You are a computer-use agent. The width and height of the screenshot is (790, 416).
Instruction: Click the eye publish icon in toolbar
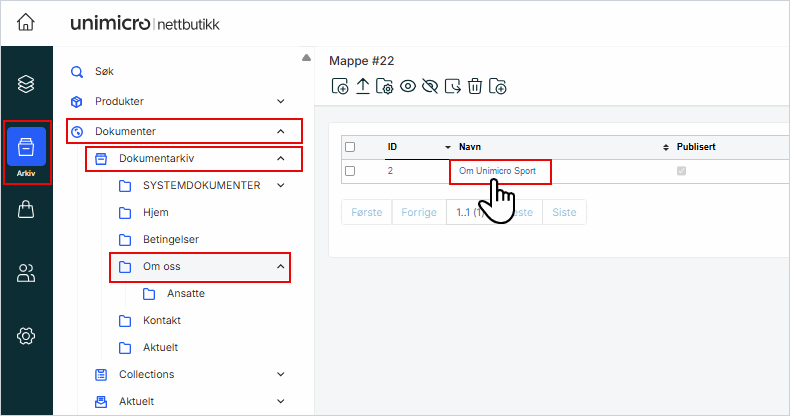tap(408, 87)
